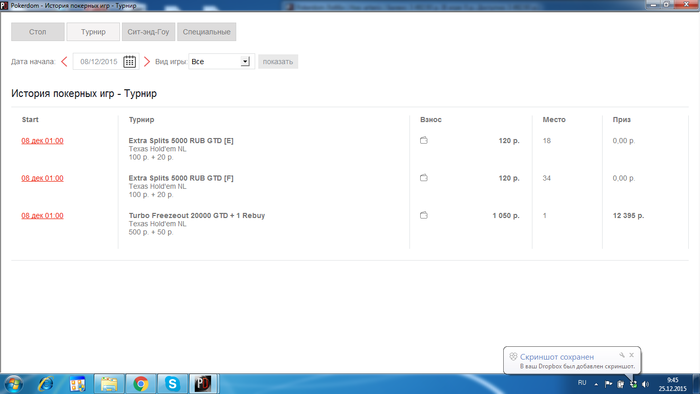Open the calendar date picker icon

coord(129,62)
